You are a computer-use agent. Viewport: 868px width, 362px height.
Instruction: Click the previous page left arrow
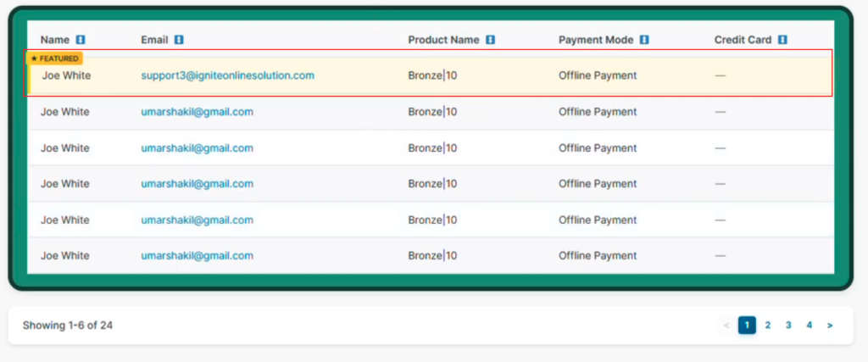click(x=726, y=326)
